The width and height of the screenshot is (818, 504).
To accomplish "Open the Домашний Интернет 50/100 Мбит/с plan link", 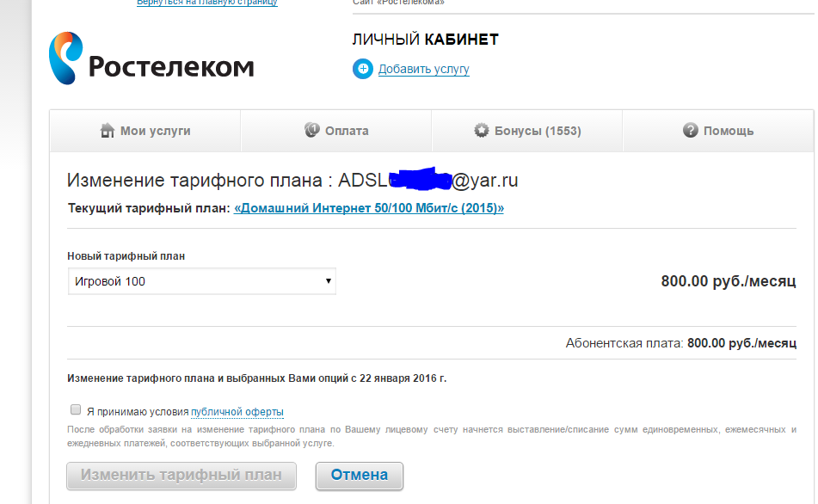I will point(368,208).
